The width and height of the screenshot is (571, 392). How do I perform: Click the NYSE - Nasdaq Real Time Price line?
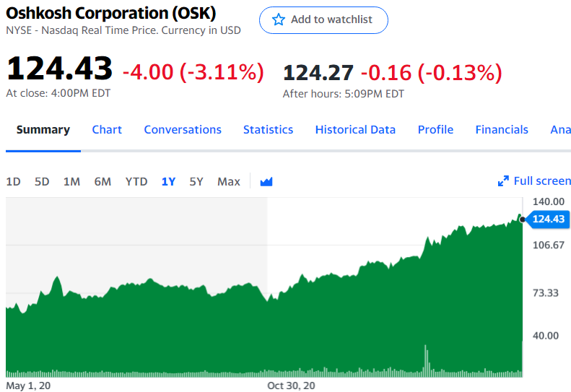pyautogui.click(x=123, y=30)
